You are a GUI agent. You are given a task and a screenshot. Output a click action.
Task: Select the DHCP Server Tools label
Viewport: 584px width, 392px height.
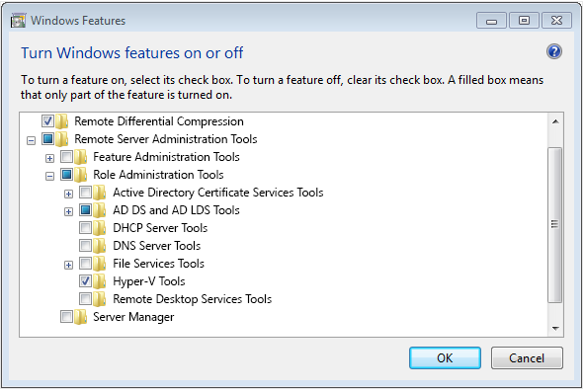[160, 228]
